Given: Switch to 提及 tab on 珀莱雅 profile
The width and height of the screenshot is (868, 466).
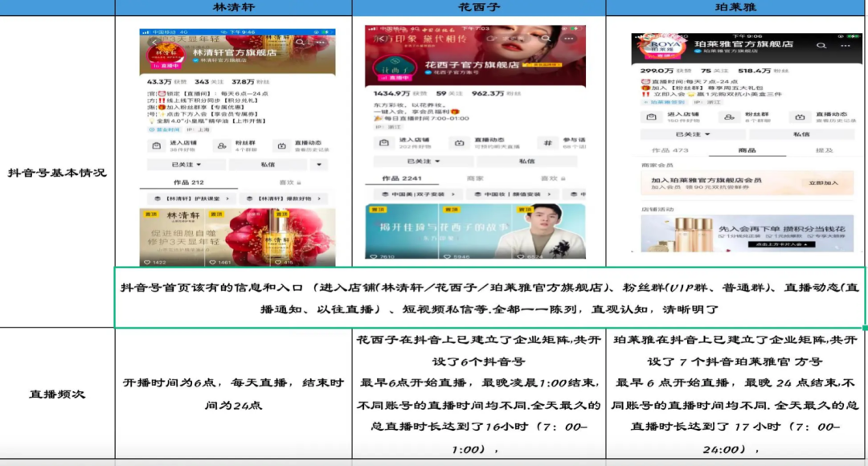Looking at the screenshot, I should [825, 150].
